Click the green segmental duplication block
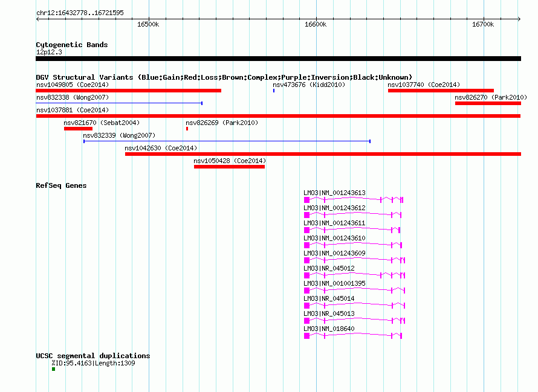 pos(54,369)
